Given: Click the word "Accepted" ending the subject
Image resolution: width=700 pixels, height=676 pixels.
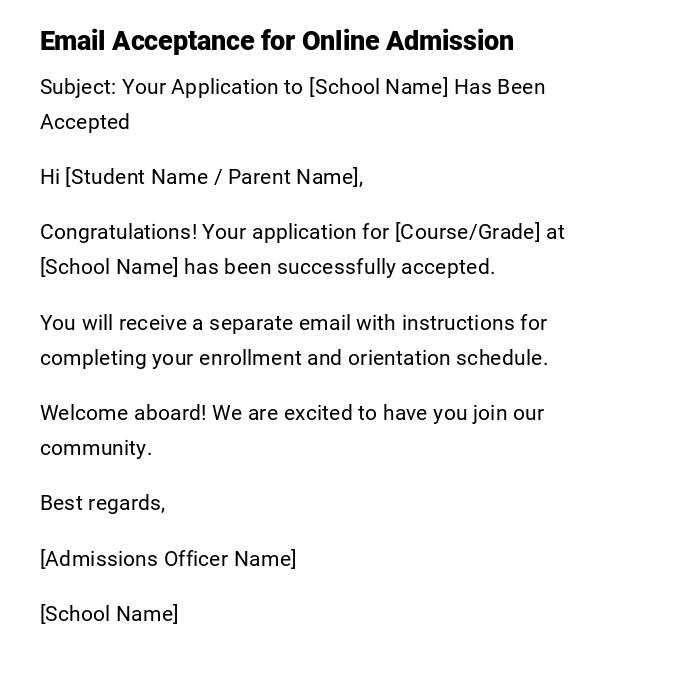Looking at the screenshot, I should pyautogui.click(x=85, y=122).
